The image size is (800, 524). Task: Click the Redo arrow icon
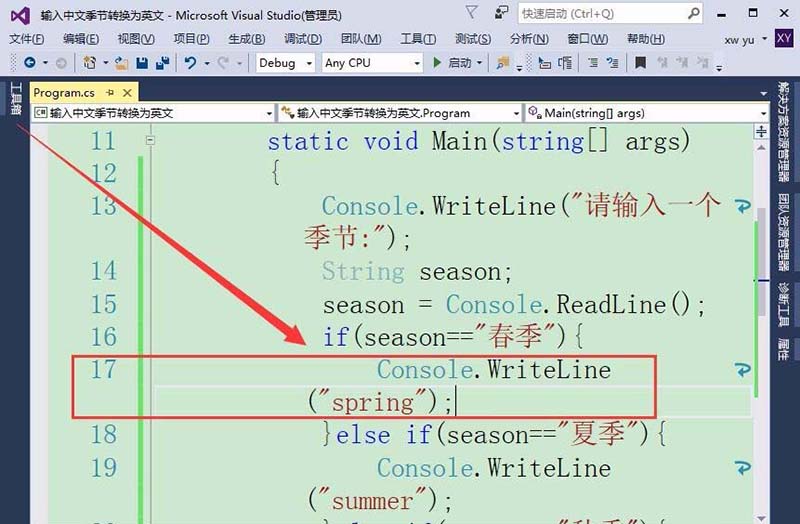click(223, 63)
